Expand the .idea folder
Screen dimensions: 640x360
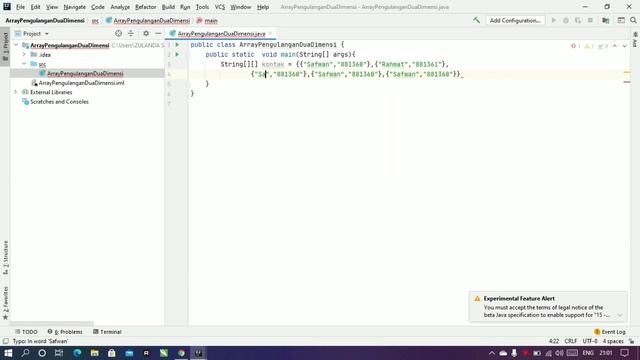(24, 54)
